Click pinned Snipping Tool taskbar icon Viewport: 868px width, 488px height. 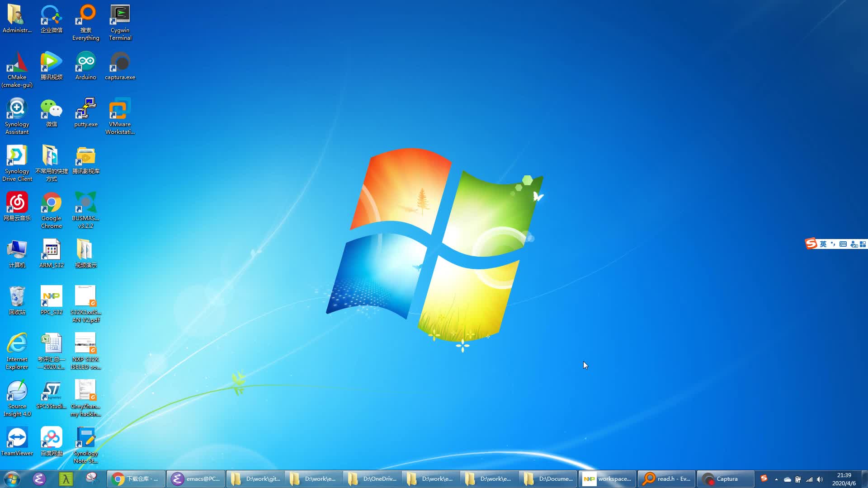click(92, 479)
